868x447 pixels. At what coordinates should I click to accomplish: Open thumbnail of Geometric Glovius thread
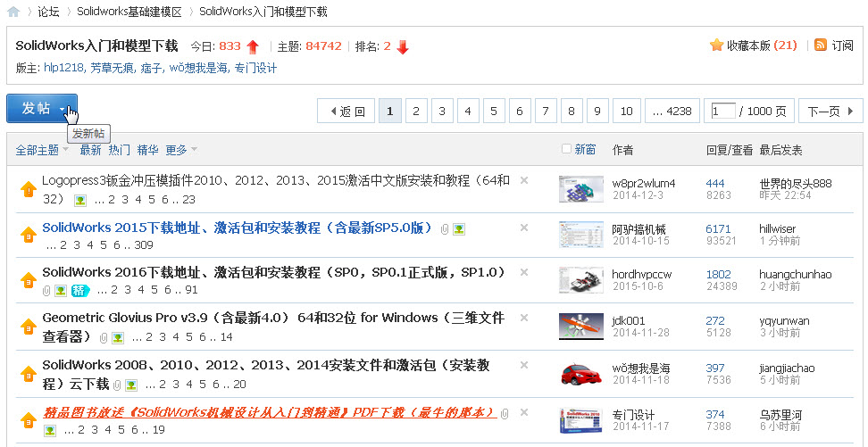tap(580, 327)
